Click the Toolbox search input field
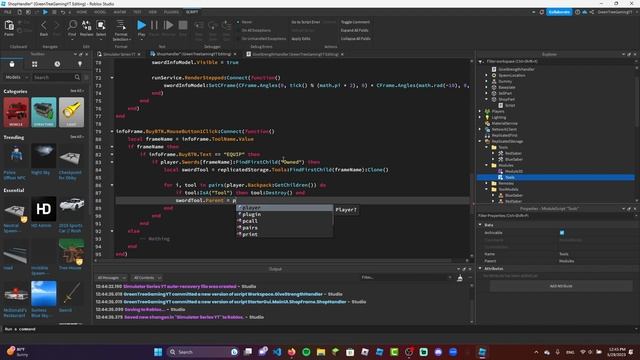 (52, 77)
